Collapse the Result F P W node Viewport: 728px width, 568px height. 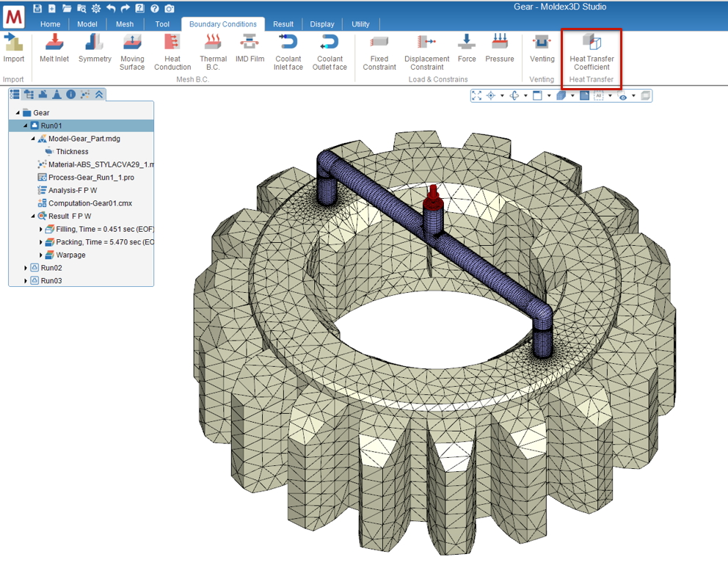(33, 216)
